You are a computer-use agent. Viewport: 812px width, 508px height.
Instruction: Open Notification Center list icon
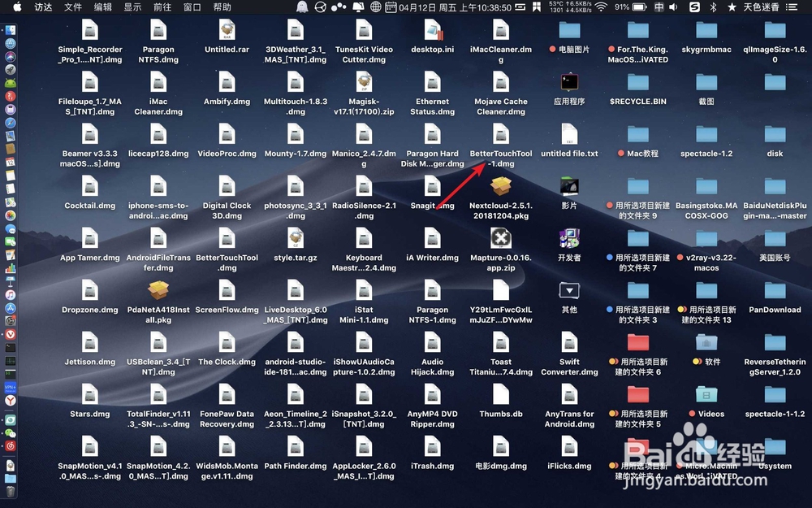tap(791, 7)
